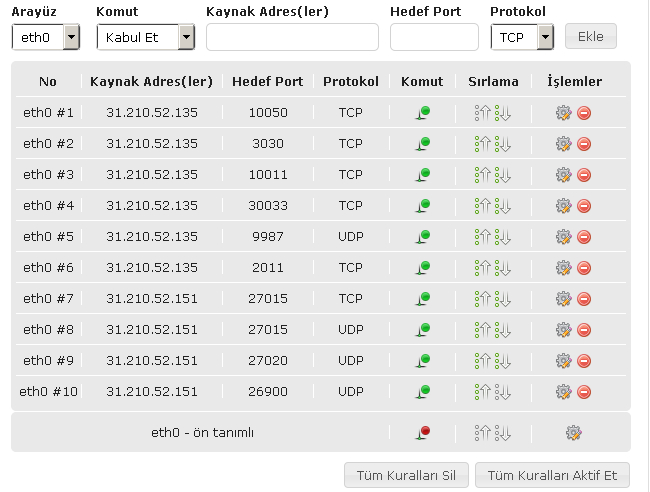Viewport: 650px width, 492px height.
Task: Move rule eth0 #2 up
Action: (x=483, y=144)
